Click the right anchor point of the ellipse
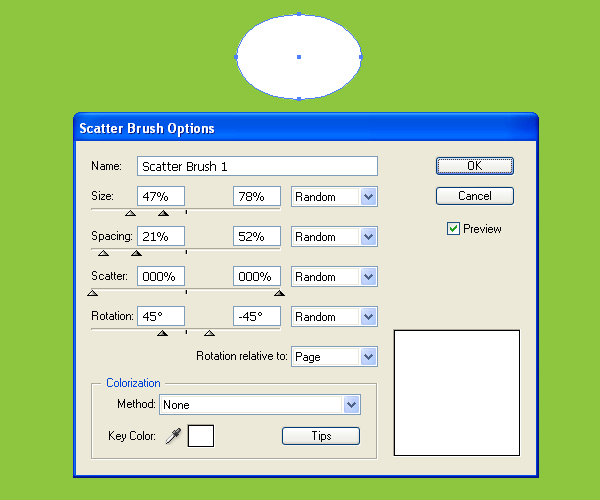This screenshot has width=600, height=500. 361,57
